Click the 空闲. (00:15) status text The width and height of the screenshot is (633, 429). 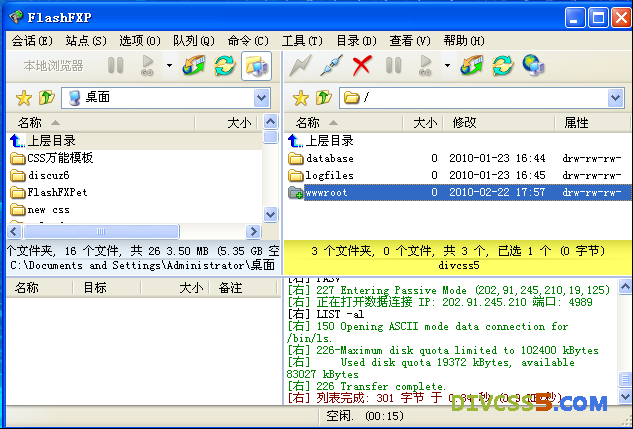(x=365, y=416)
